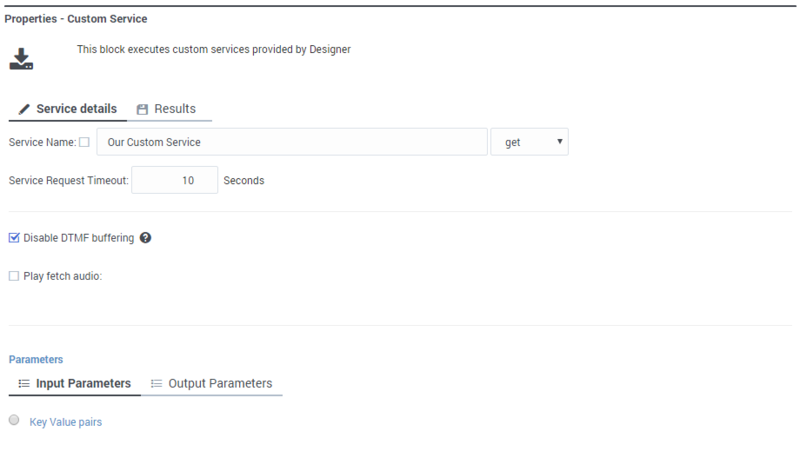Toggle the checkbox next to Service Name
The image size is (800, 451).
pyautogui.click(x=84, y=142)
